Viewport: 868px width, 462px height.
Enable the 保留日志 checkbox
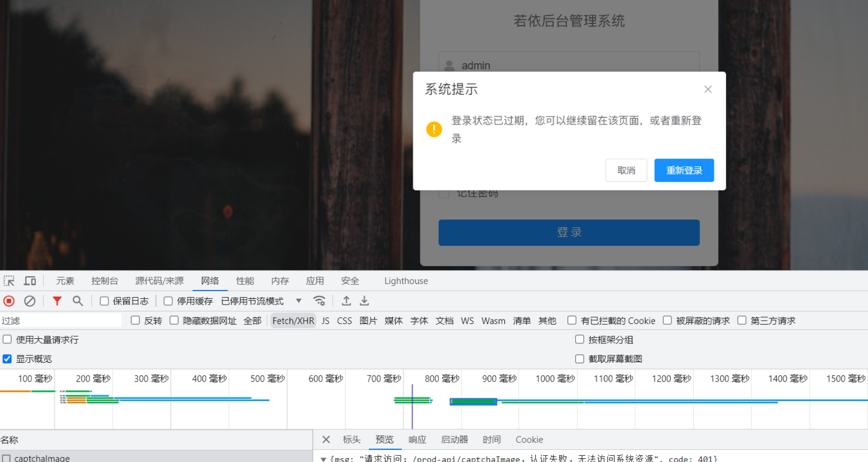pos(104,301)
